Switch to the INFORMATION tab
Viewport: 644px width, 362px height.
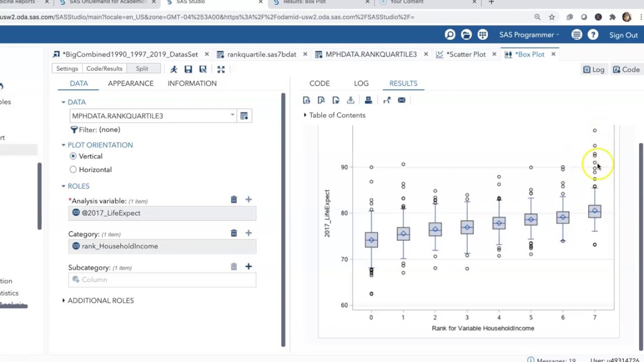[192, 83]
